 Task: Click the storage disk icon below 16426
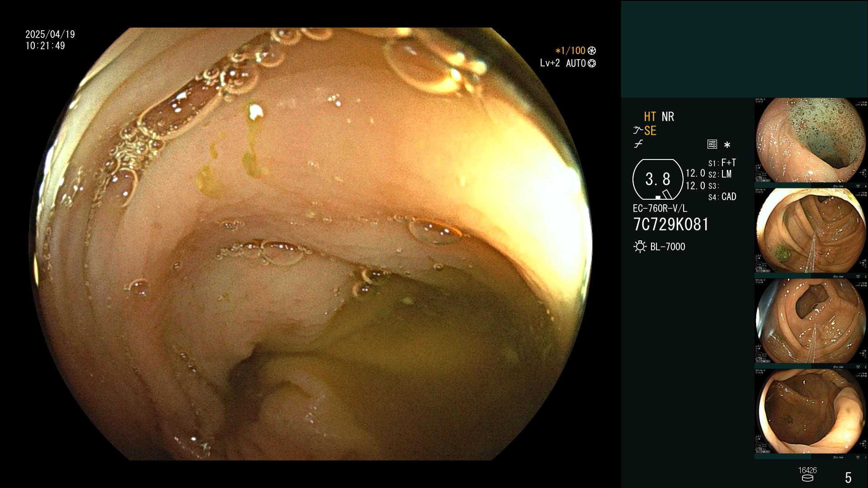click(x=807, y=478)
